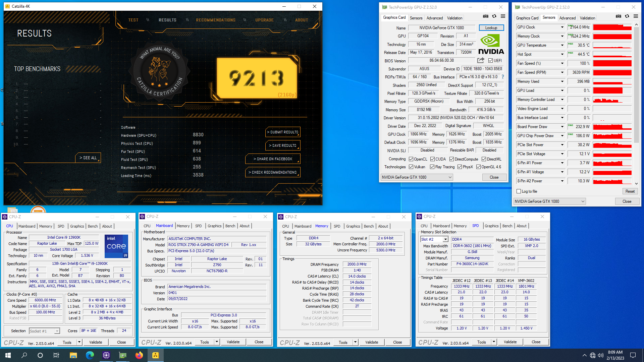Switch to Advanced tab in GPU-Z Graphics Card window
This screenshot has height=362, width=644.
point(435,18)
